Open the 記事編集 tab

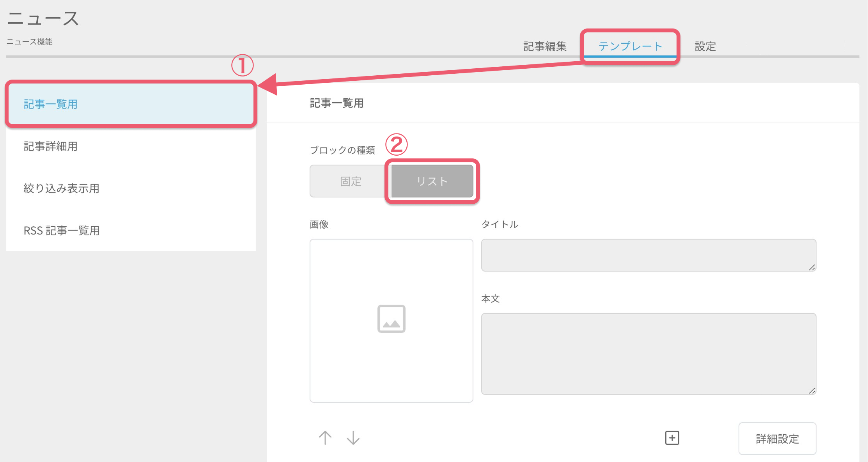[545, 46]
